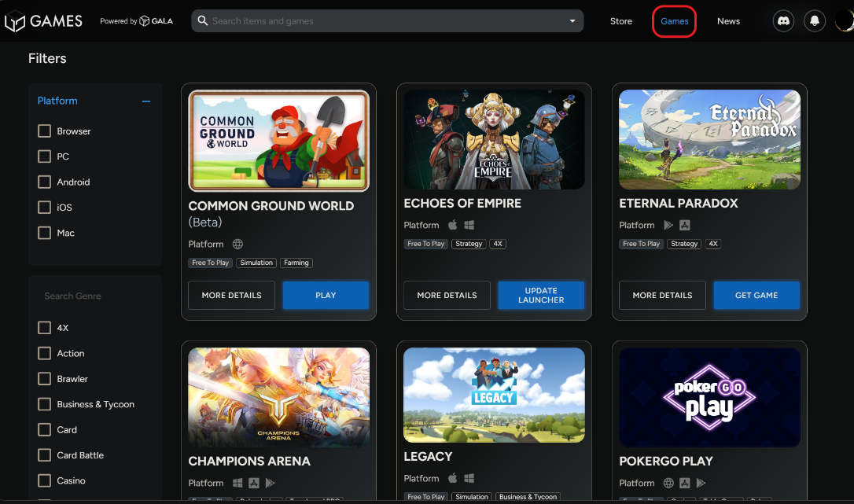The height and width of the screenshot is (504, 854).
Task: Click the Pokergo Play title
Action: pos(666,461)
